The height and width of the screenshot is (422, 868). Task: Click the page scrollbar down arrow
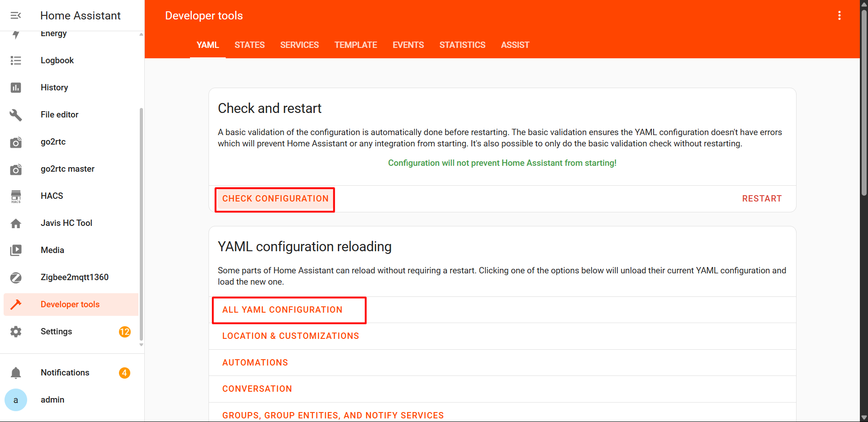pyautogui.click(x=864, y=418)
